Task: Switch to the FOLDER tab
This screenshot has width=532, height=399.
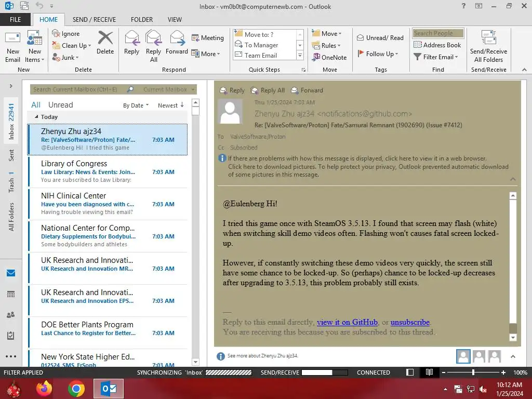Action: click(x=142, y=19)
